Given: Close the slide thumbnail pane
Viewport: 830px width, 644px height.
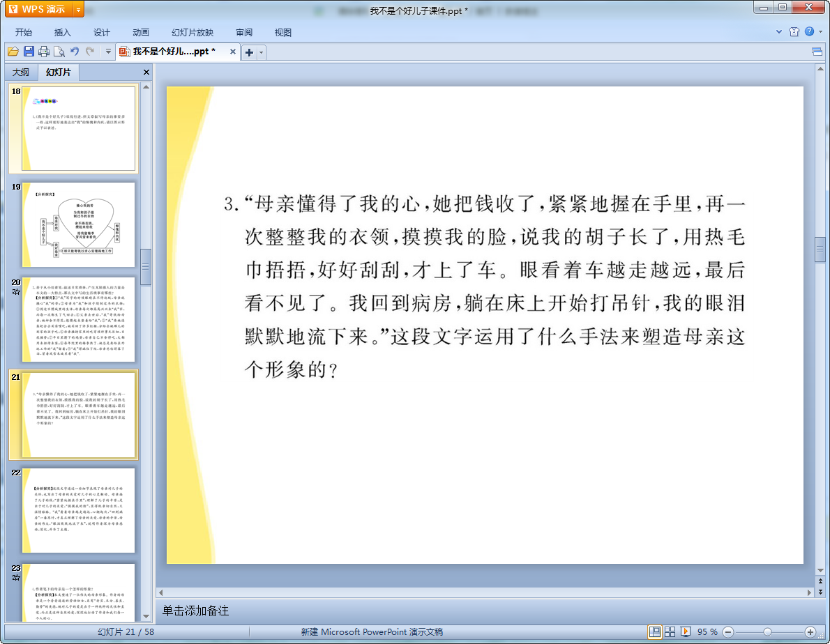Looking at the screenshot, I should 146,72.
